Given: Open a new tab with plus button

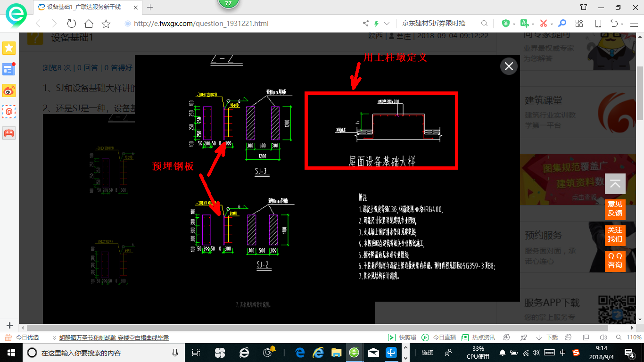Looking at the screenshot, I should (x=150, y=7).
